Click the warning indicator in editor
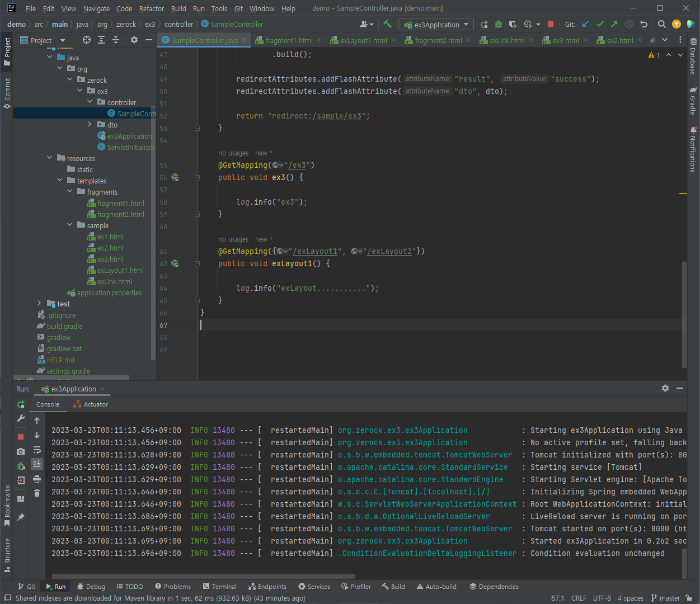The image size is (700, 604). [x=654, y=55]
